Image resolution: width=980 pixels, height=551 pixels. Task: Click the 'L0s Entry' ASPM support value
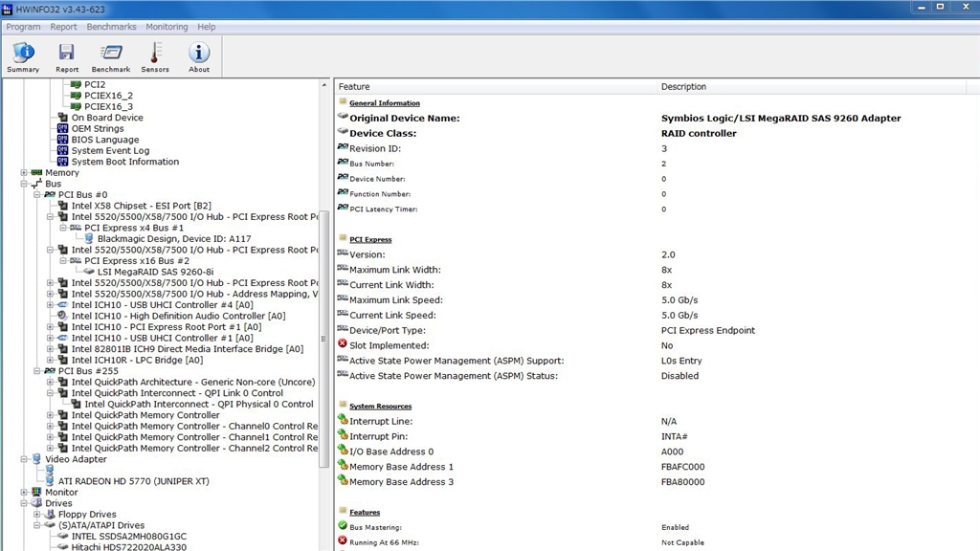[x=681, y=361]
